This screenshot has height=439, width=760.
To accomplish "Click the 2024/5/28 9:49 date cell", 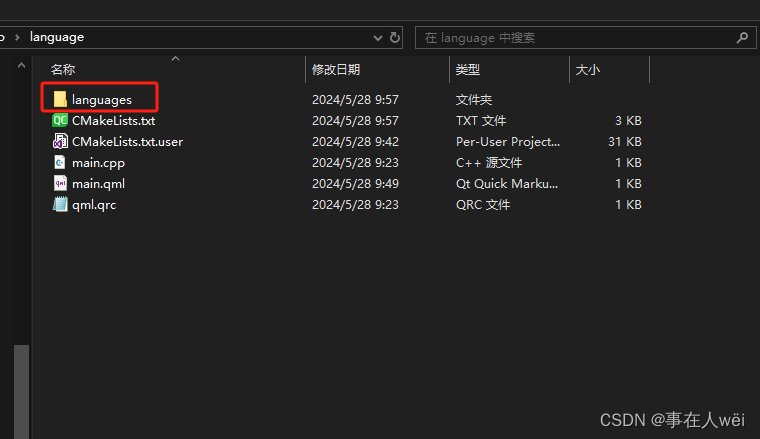I will pos(355,184).
